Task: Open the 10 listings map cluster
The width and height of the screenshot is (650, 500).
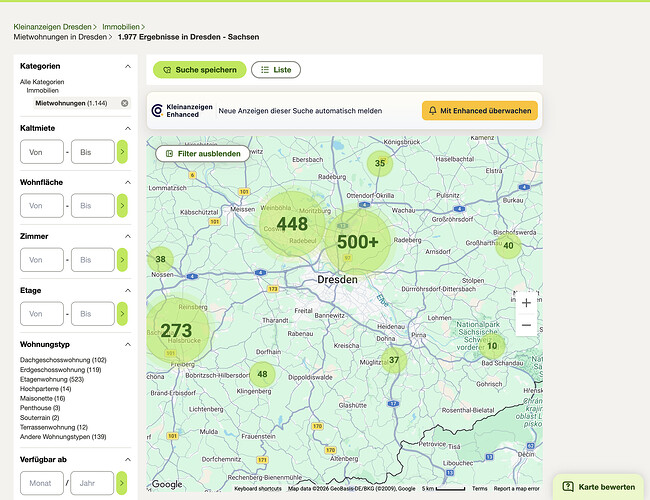Action: [492, 346]
